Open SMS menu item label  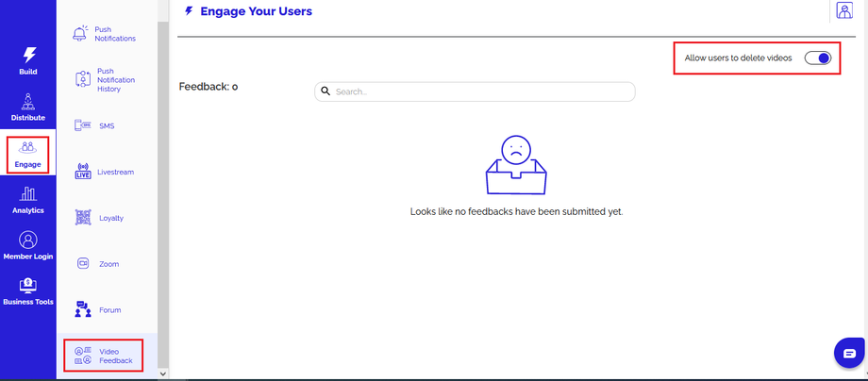tap(107, 126)
